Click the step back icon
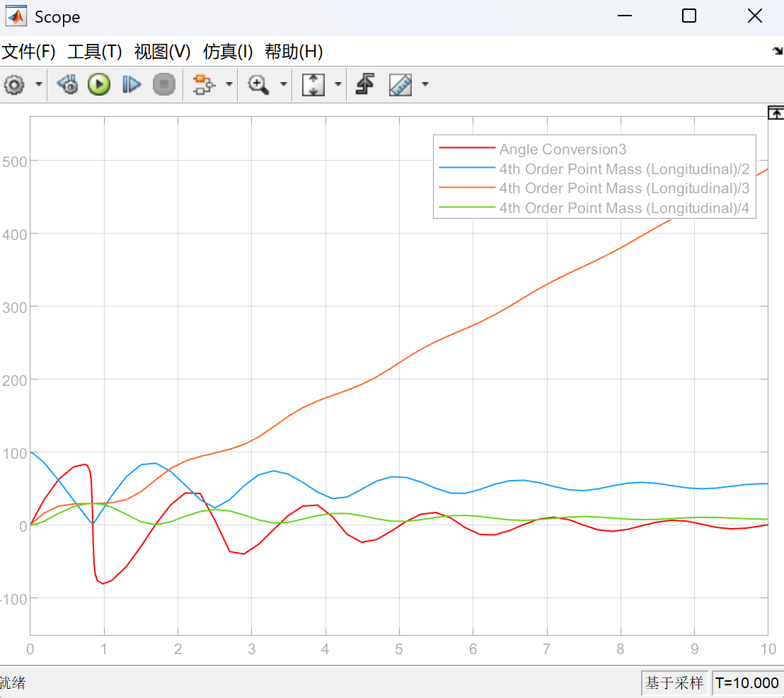The image size is (784, 698). (67, 84)
